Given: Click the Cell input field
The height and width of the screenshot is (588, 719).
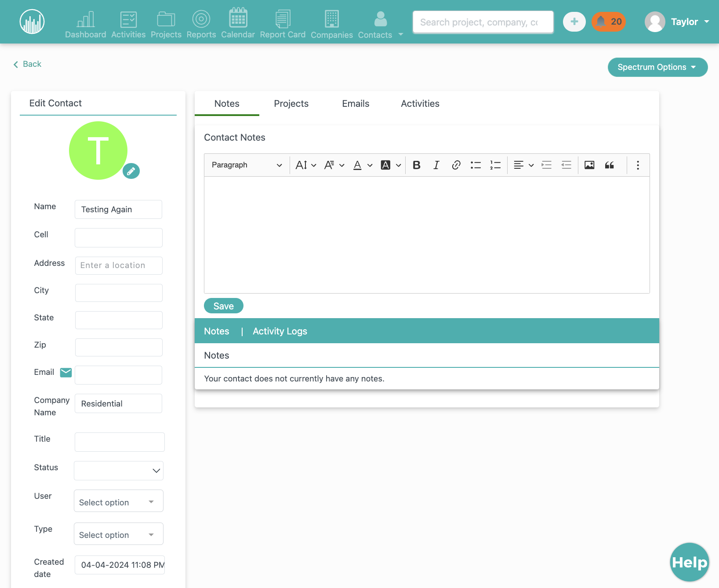Looking at the screenshot, I should click(119, 238).
